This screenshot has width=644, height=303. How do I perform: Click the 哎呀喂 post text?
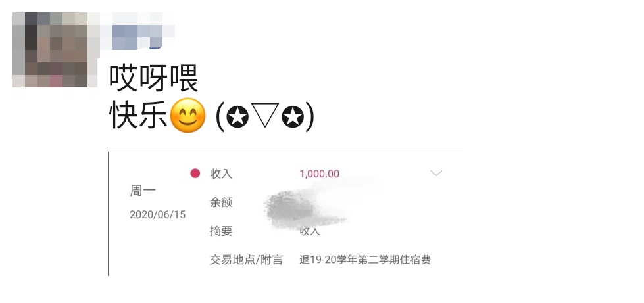(x=154, y=78)
